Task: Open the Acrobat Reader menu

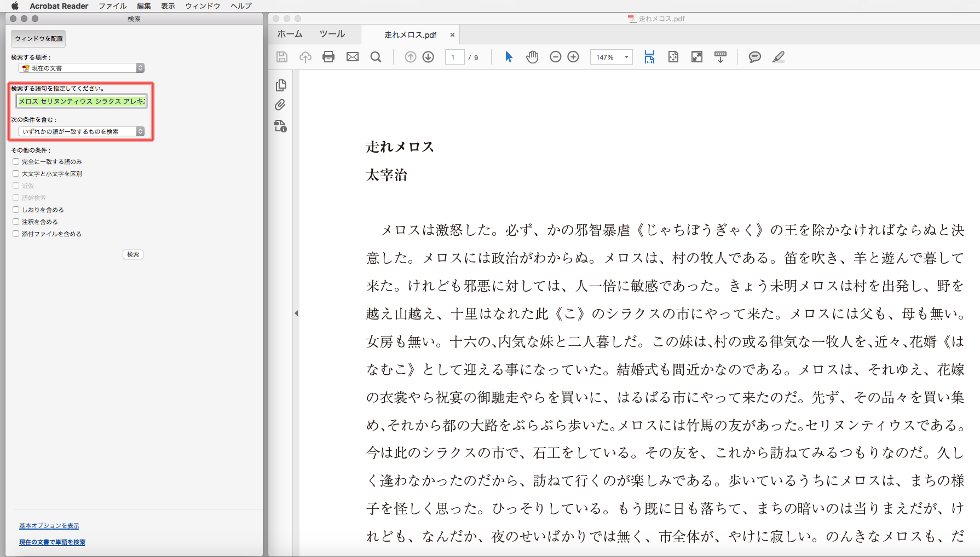Action: 59,5
